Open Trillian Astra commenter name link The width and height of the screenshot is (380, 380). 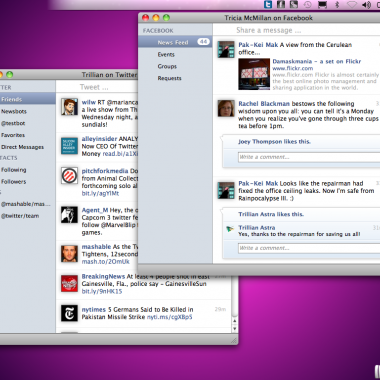click(x=257, y=228)
